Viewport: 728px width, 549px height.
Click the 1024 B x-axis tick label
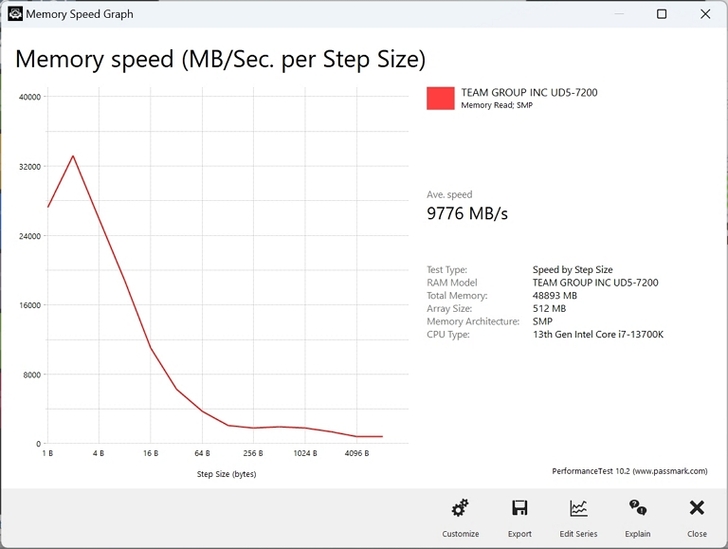click(305, 453)
